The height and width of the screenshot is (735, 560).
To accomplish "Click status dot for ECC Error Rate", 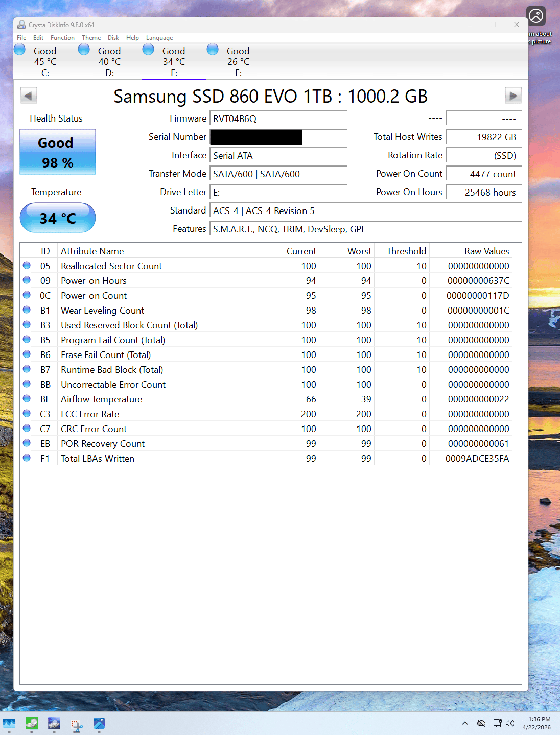I will [27, 413].
